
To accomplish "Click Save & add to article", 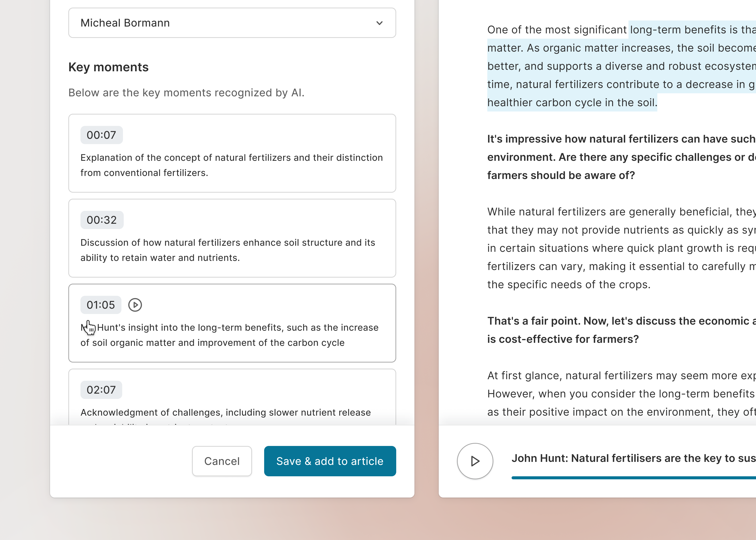I will click(x=330, y=461).
